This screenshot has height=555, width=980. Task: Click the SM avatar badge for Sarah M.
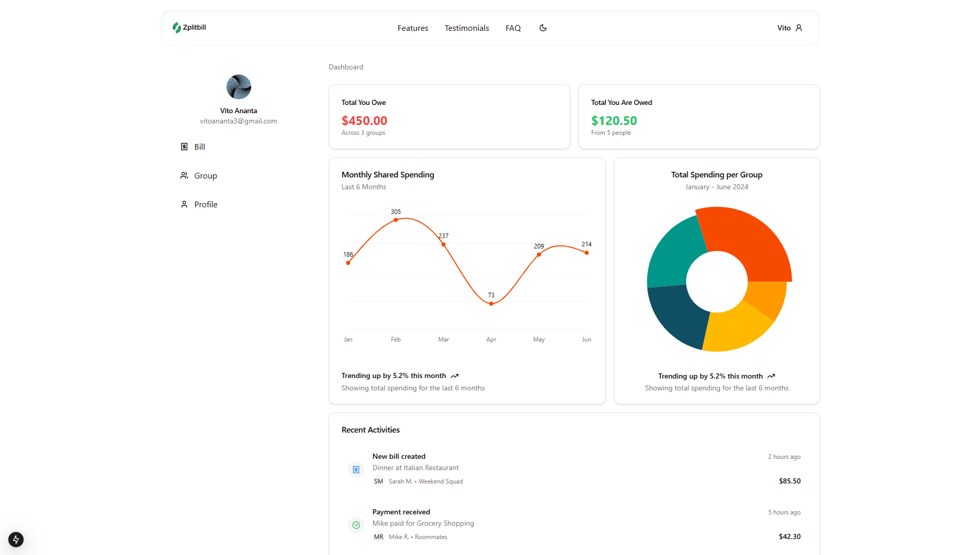coord(378,481)
